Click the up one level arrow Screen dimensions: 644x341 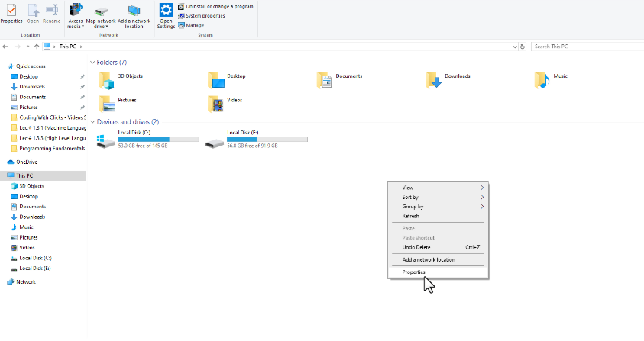[37, 47]
